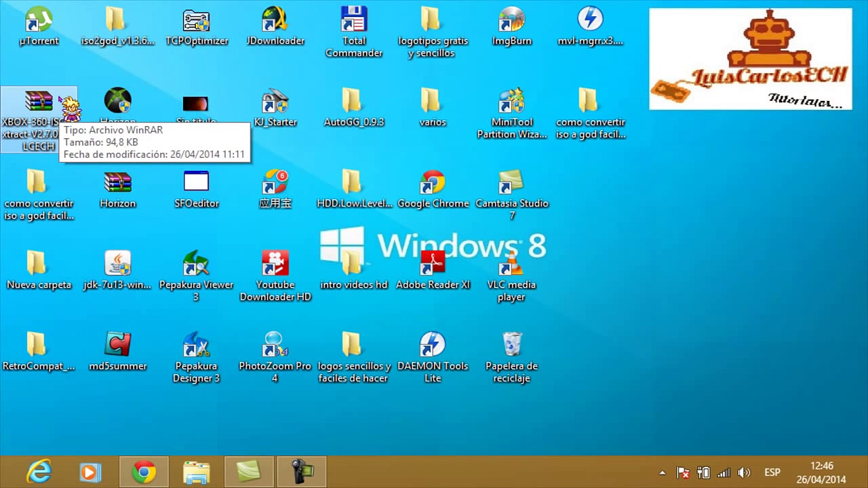This screenshot has width=868, height=488.
Task: Click the taskbar clock showing 12:46
Action: click(x=822, y=472)
